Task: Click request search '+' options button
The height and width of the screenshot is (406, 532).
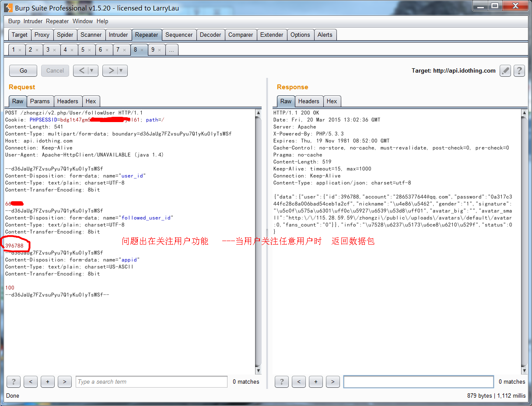Action: [48, 381]
